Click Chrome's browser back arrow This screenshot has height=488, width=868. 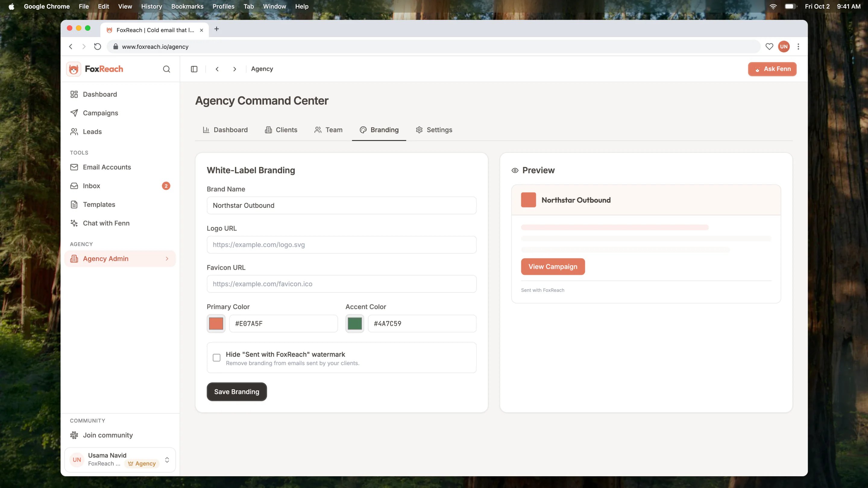tap(71, 46)
